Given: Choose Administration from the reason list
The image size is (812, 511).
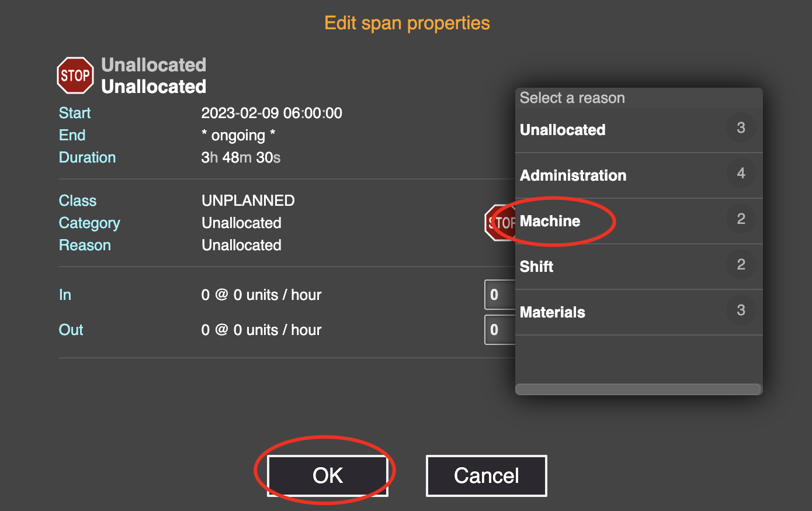Looking at the screenshot, I should [x=639, y=175].
